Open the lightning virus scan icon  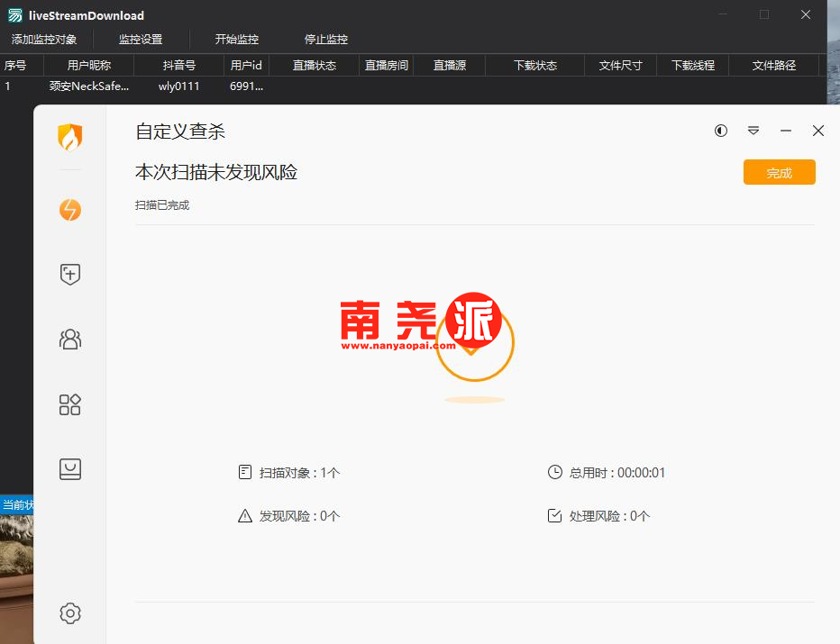coord(70,210)
